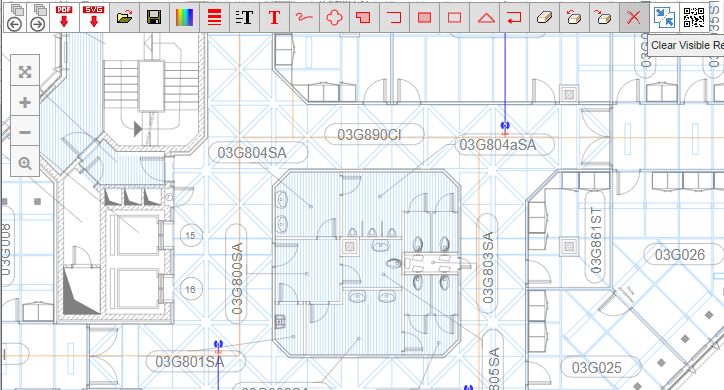Export the drawing as PDF
This screenshot has height=390, width=724.
[x=64, y=17]
